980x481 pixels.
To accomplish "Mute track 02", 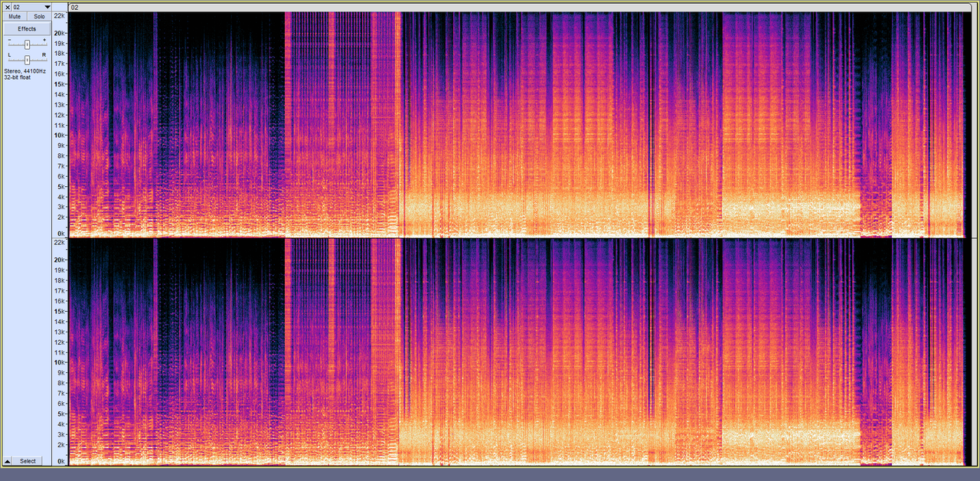I will click(15, 16).
